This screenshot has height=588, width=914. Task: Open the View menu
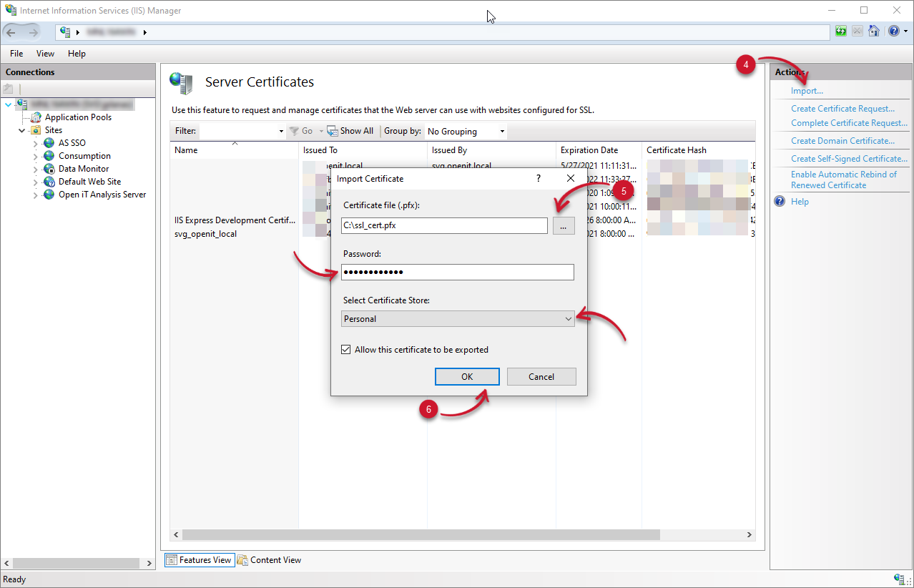[44, 53]
